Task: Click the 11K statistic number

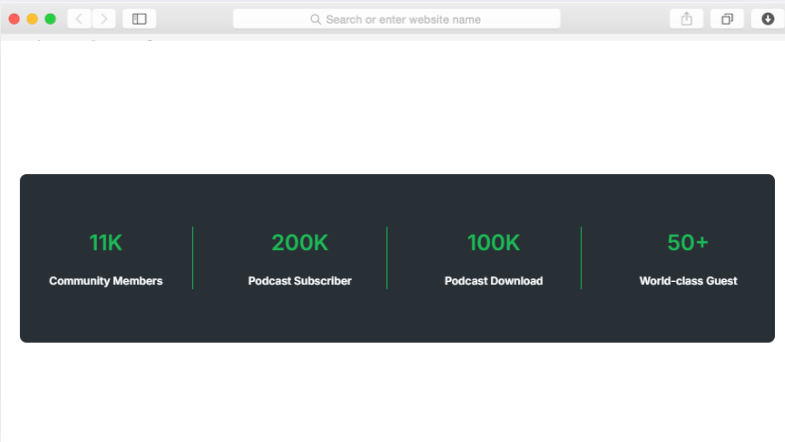Action: tap(106, 243)
